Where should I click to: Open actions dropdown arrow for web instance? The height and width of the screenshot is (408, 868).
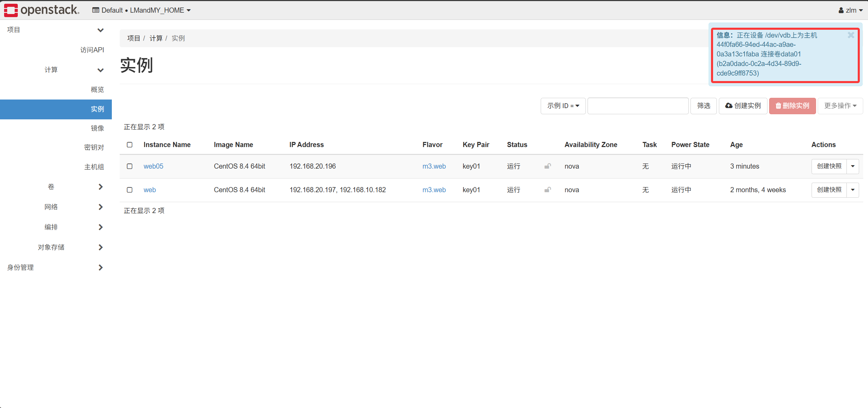(853, 190)
